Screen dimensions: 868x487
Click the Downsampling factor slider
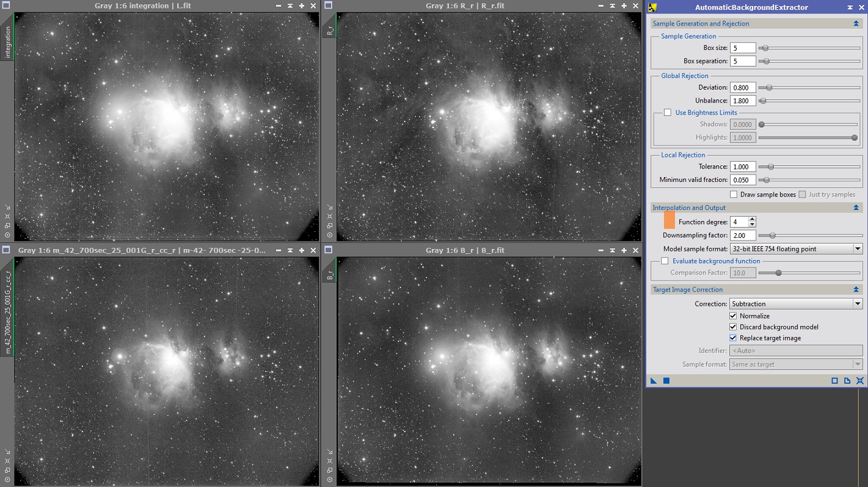809,236
